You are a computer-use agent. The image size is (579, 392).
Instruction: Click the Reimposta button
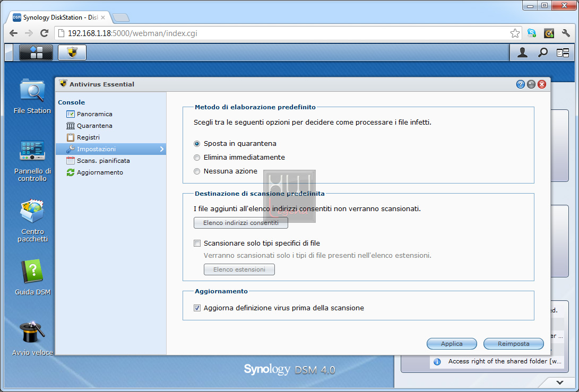point(514,344)
